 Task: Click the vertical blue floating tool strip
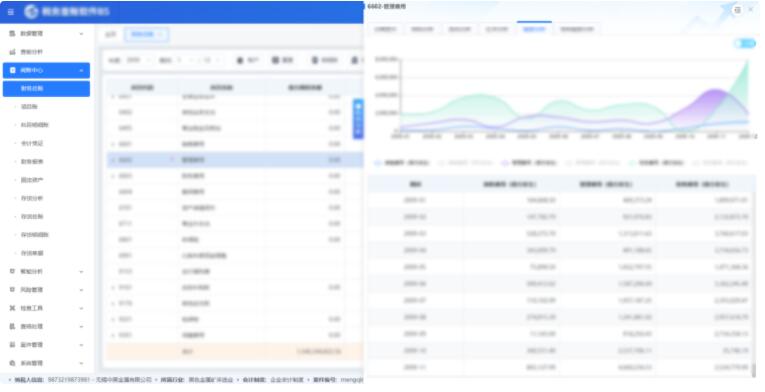click(x=358, y=119)
